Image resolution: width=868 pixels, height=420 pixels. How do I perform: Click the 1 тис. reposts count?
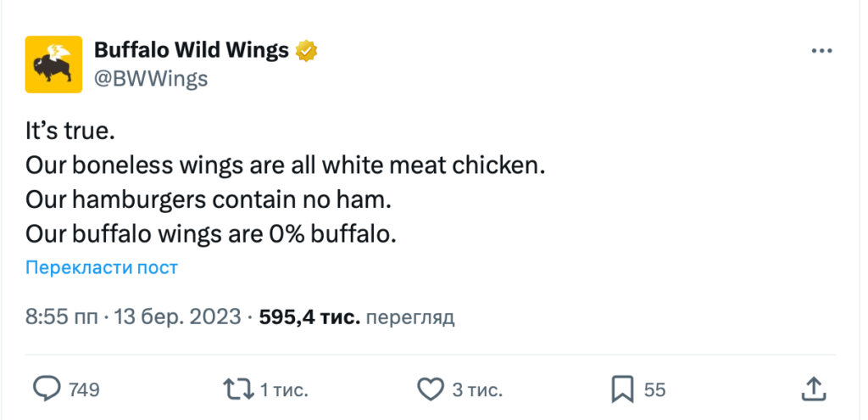point(283,390)
